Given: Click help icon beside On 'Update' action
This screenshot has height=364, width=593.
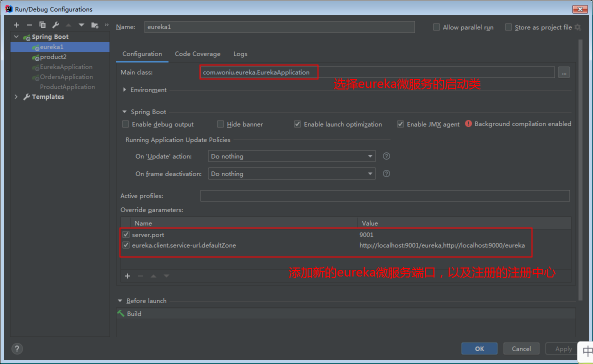Looking at the screenshot, I should coord(386,156).
